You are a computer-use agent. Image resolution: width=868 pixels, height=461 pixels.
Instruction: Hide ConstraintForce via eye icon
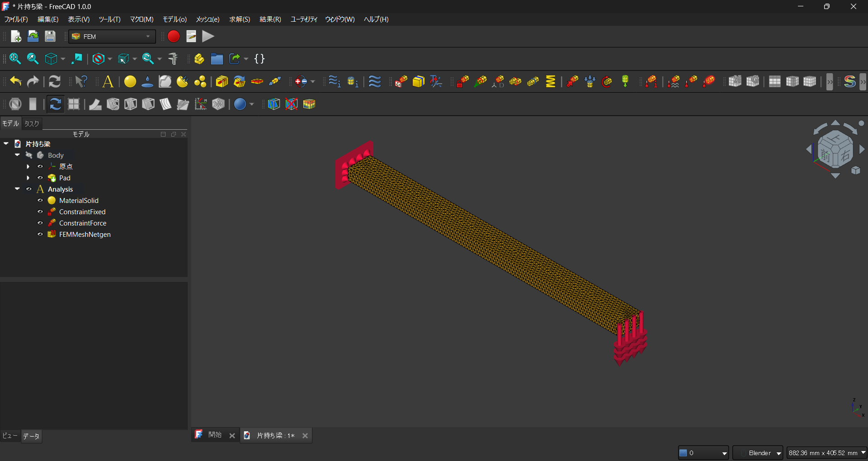40,223
